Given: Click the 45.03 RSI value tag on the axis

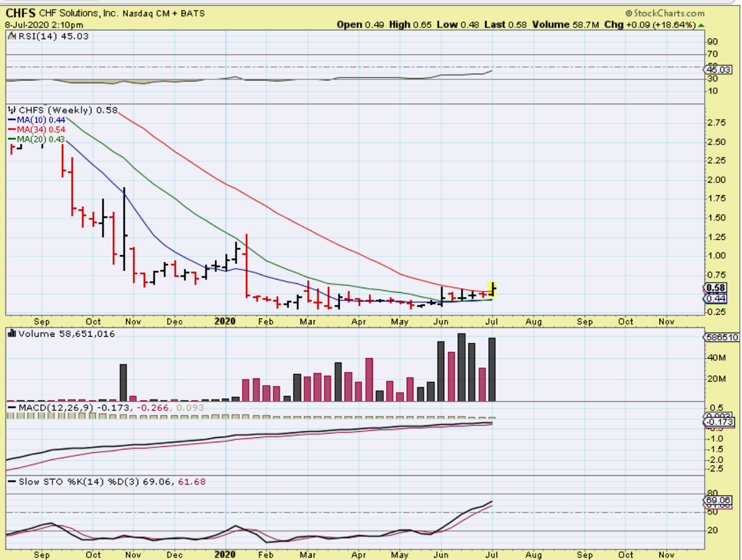Looking at the screenshot, I should [x=719, y=70].
